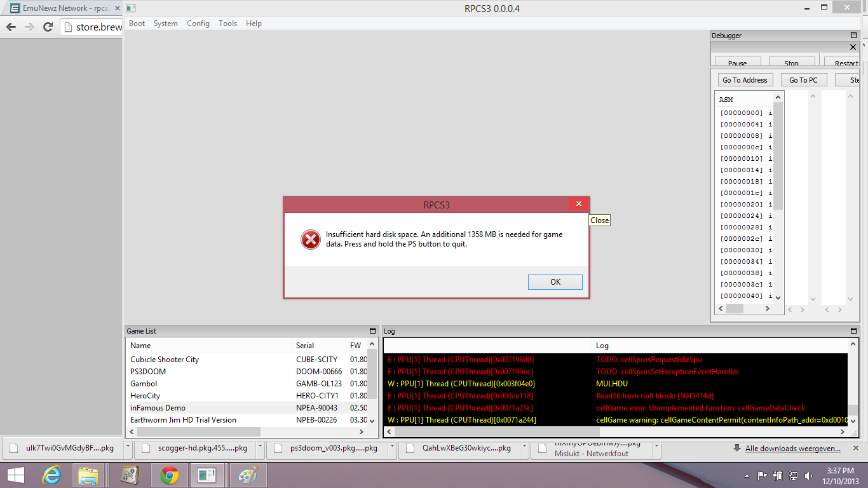Image resolution: width=868 pixels, height=488 pixels.
Task: Open File Explorer from the taskbar
Action: pyautogui.click(x=88, y=475)
